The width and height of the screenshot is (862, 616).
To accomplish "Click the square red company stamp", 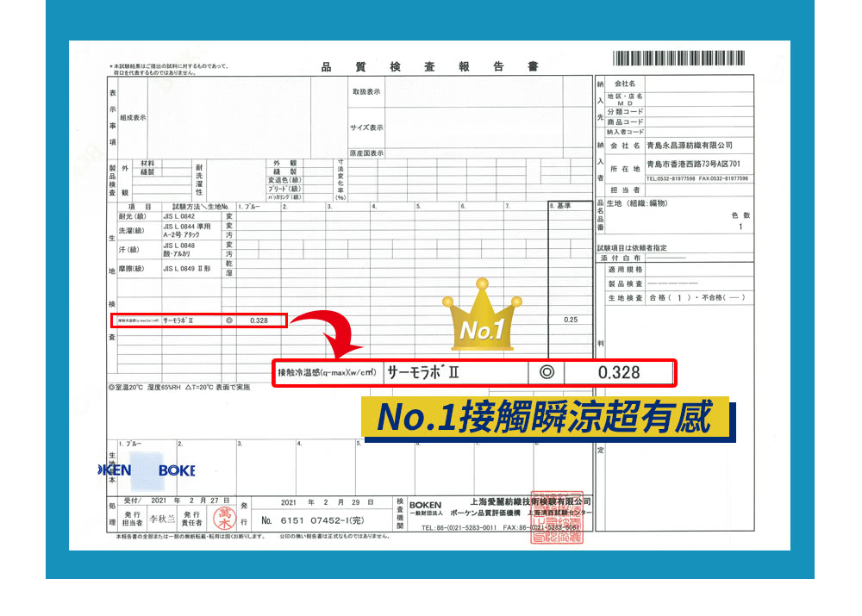I will coord(557,518).
